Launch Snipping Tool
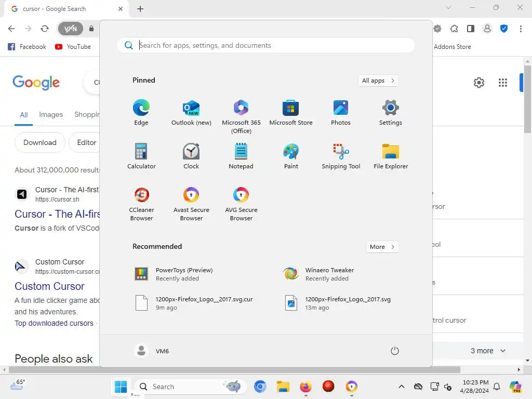The height and width of the screenshot is (399, 532). pyautogui.click(x=341, y=156)
